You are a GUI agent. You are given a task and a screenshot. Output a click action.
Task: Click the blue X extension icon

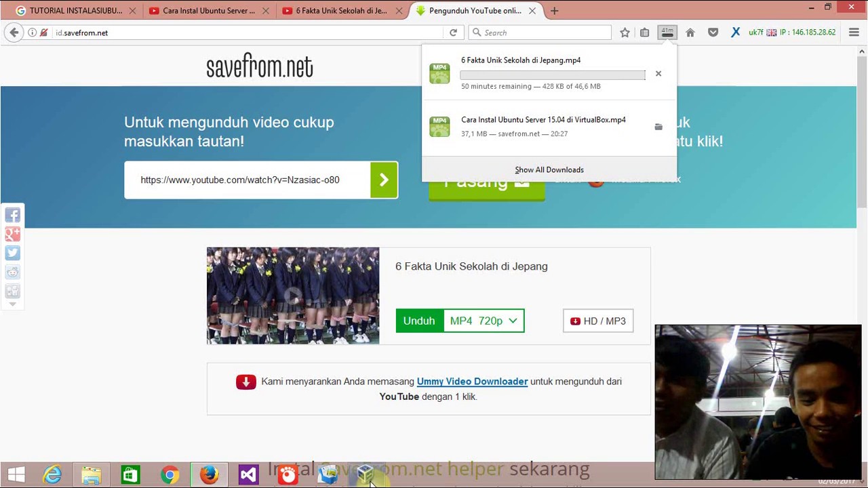735,33
